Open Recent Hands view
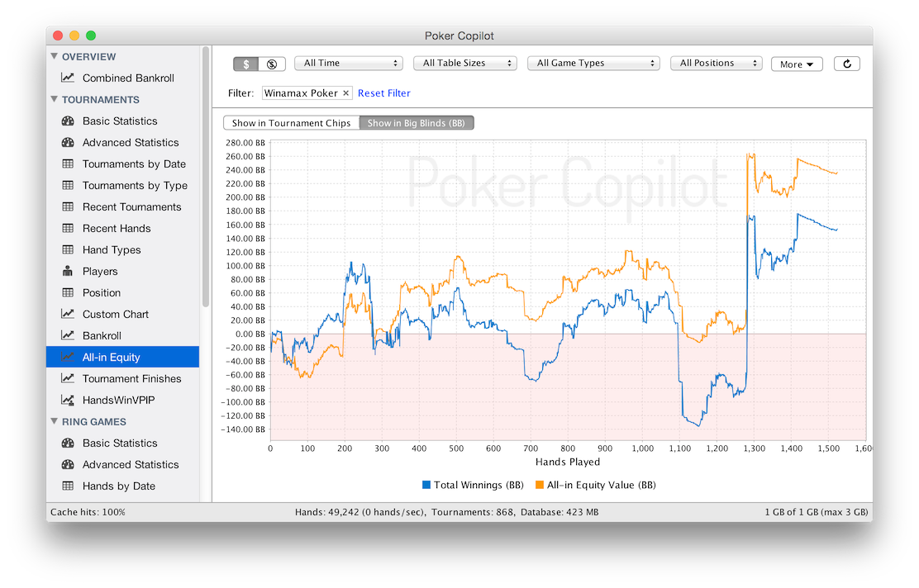 122,228
